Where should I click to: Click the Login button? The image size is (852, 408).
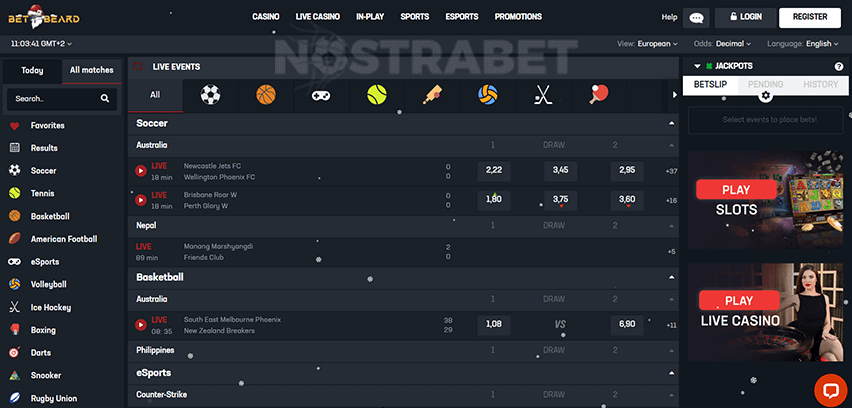(744, 17)
